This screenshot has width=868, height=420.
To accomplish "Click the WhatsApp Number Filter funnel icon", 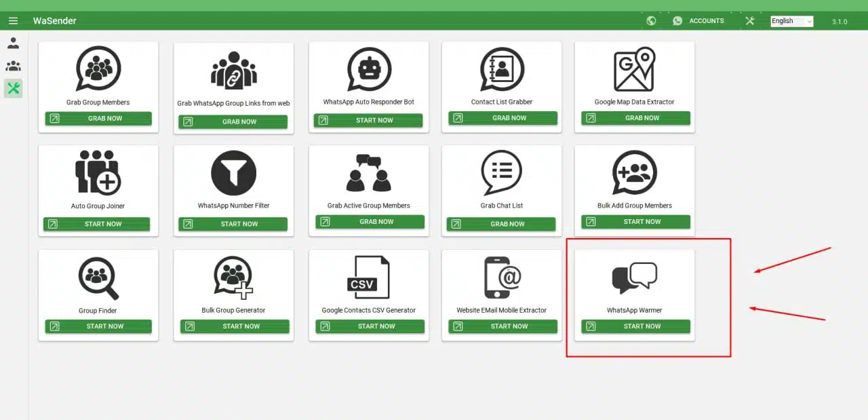I will point(233,173).
